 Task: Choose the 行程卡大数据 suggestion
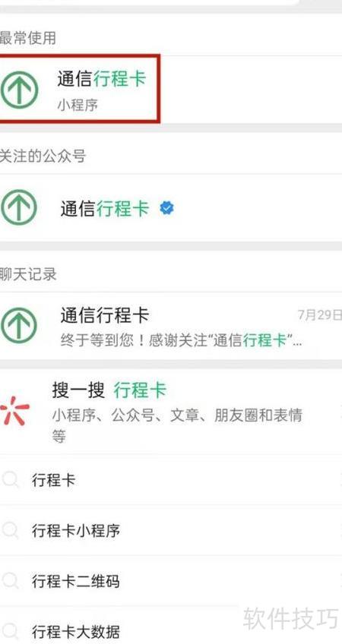click(171, 627)
